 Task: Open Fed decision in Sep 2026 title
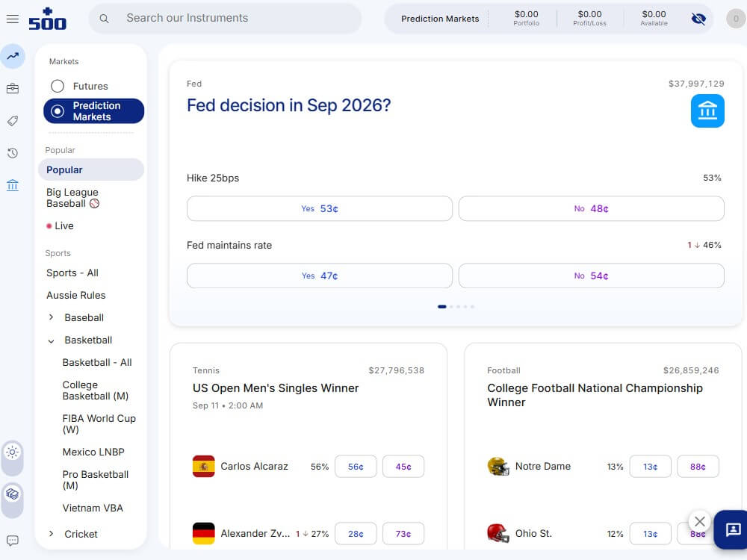288,106
